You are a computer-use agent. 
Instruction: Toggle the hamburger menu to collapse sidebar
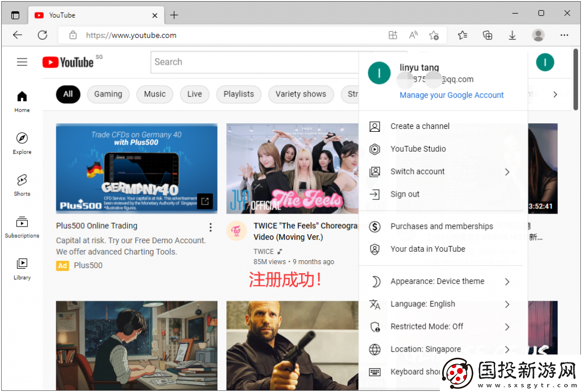pos(22,62)
